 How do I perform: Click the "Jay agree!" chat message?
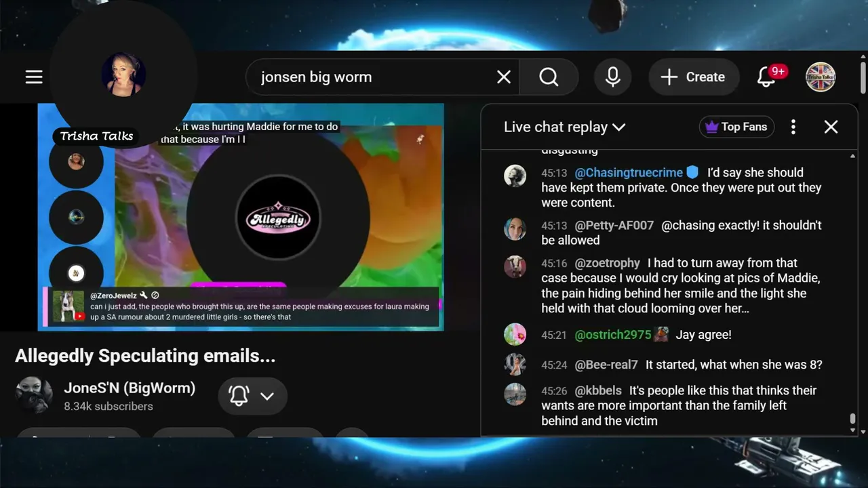coord(704,335)
